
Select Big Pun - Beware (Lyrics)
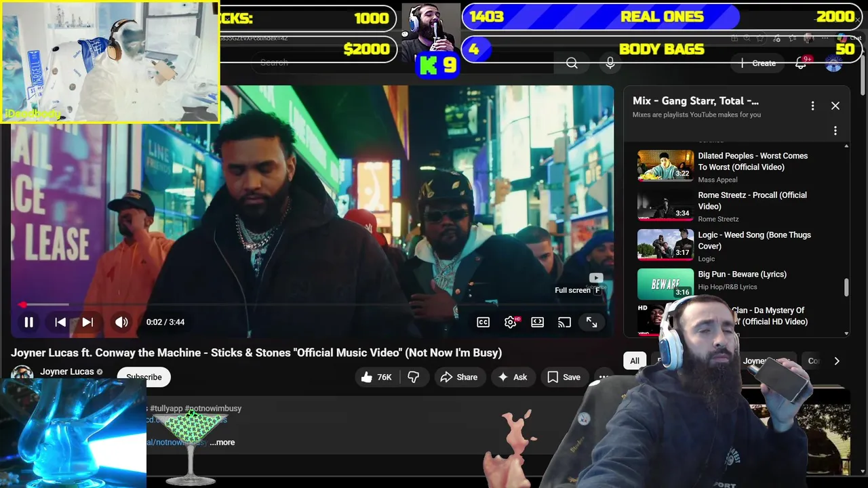742,274
